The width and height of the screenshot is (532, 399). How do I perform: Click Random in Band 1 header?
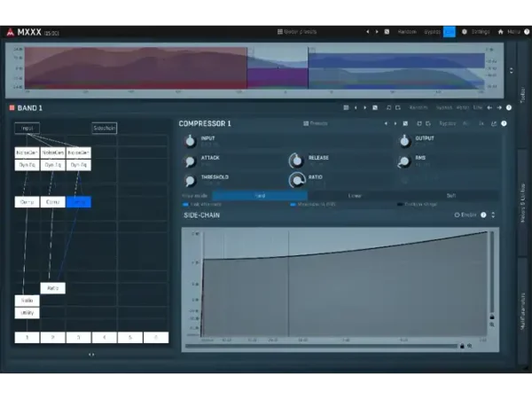click(x=419, y=107)
